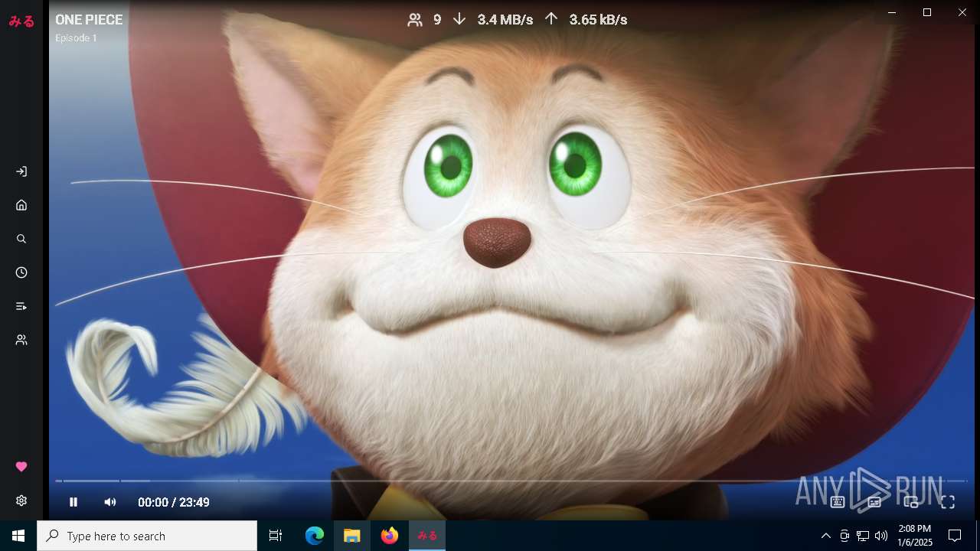
Task: Pause the video playback
Action: click(x=73, y=502)
